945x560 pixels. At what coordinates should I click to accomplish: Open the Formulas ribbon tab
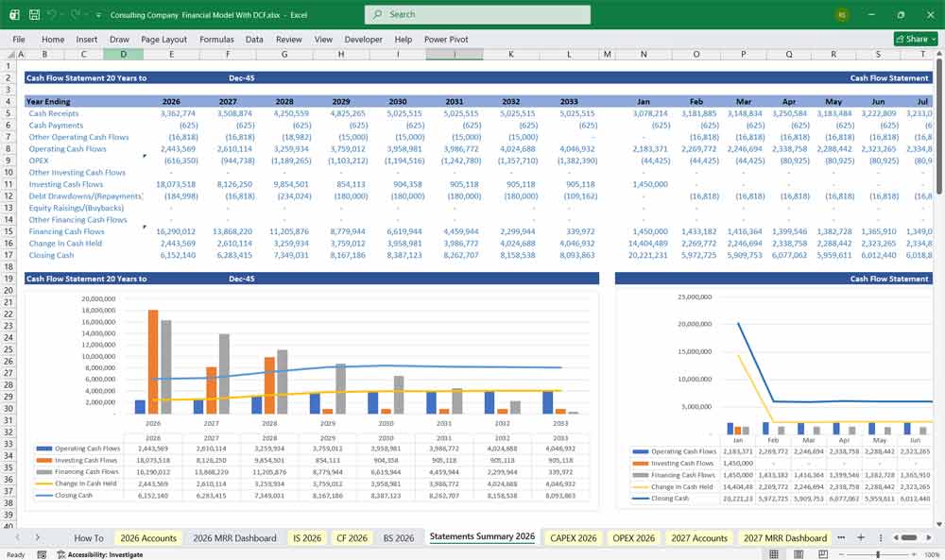pos(216,39)
